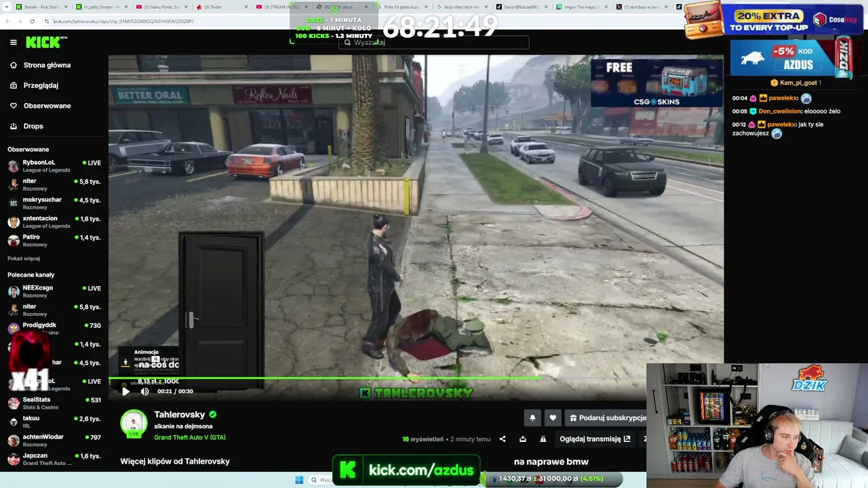Share the clip
Viewport: 868px width, 488px height.
click(502, 439)
